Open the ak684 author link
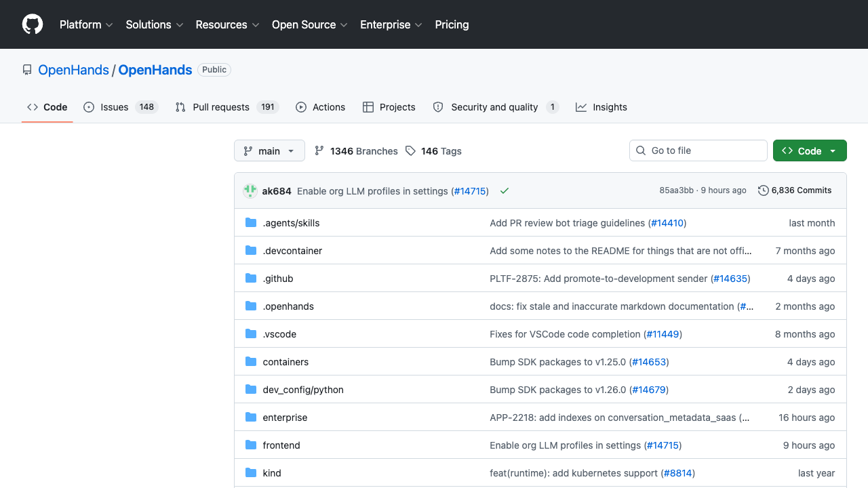 coord(277,191)
